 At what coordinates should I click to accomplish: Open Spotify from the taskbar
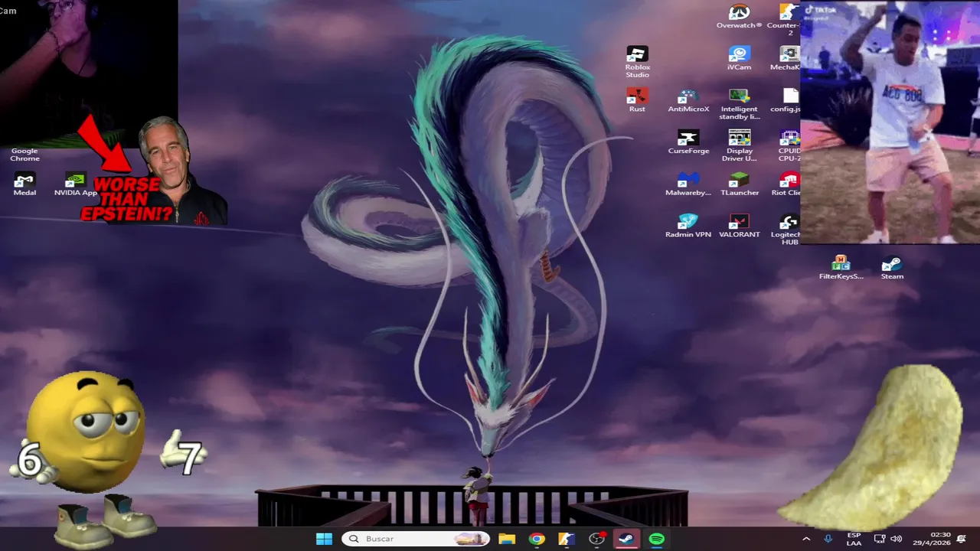pos(656,539)
